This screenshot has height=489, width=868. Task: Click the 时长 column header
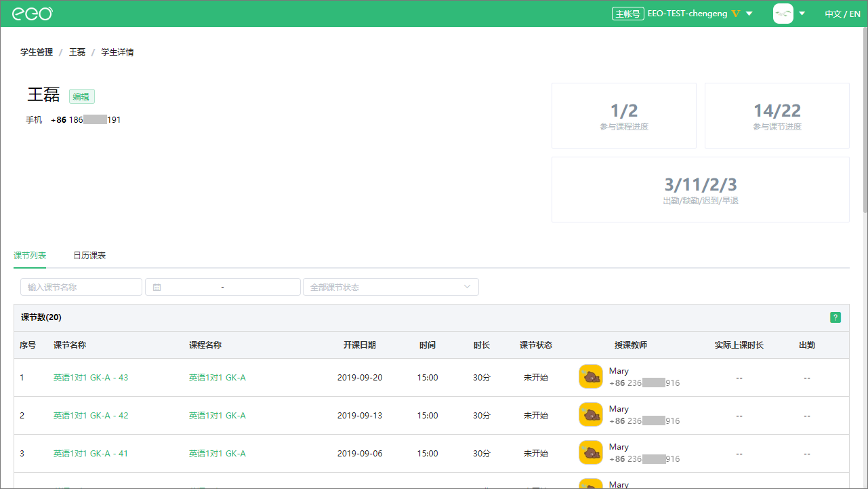click(482, 345)
